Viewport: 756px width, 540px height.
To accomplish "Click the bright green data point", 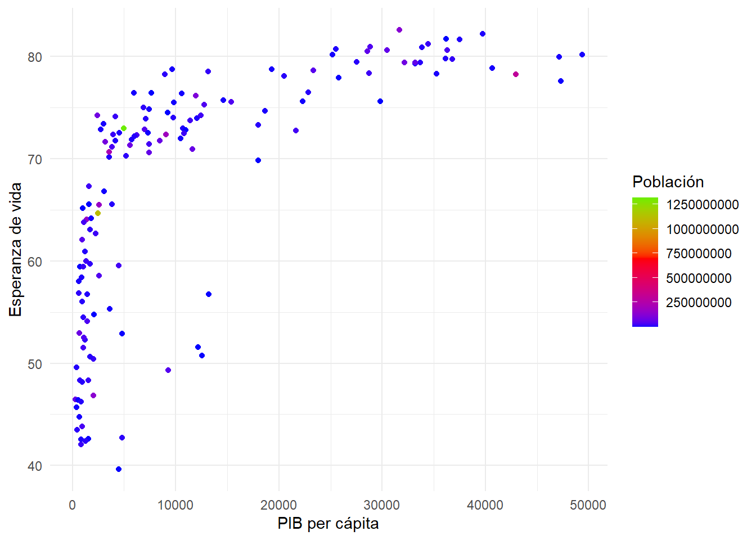I will pyautogui.click(x=124, y=128).
